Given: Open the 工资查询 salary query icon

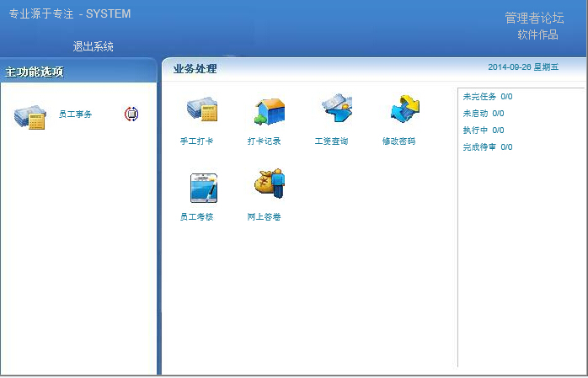Looking at the screenshot, I should click(336, 110).
